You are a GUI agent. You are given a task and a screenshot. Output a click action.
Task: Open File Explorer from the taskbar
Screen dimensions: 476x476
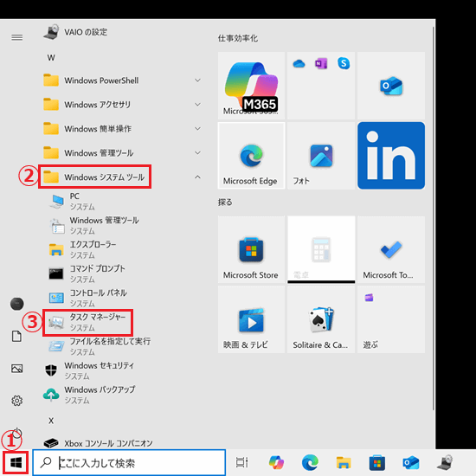point(344,463)
